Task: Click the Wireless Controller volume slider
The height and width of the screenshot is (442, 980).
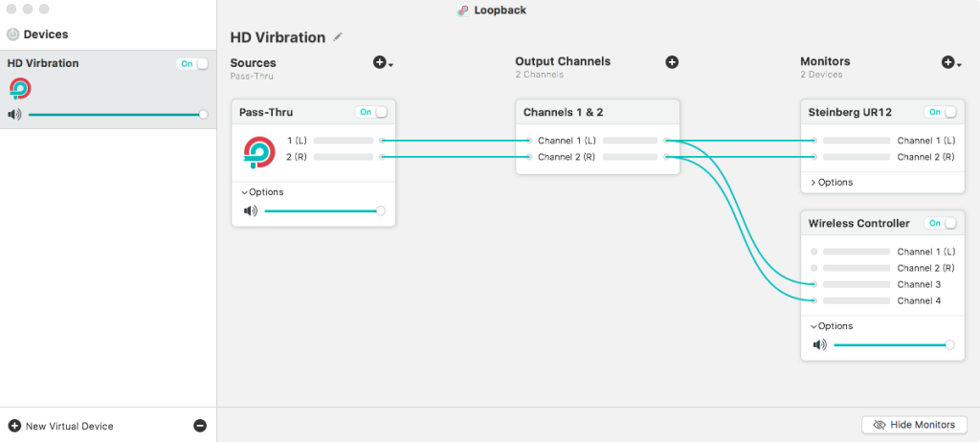Action: point(893,344)
